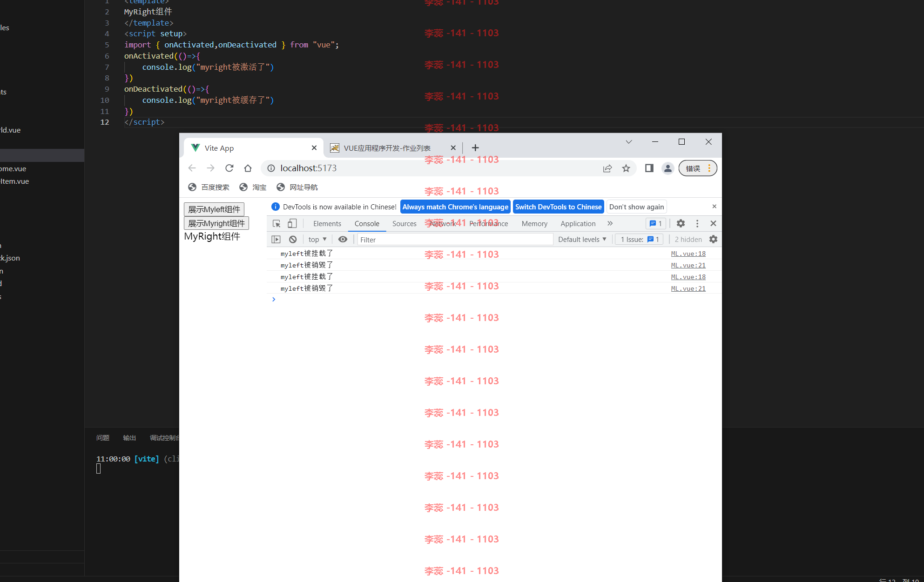This screenshot has height=582, width=924.
Task: Close the Vite App tab
Action: click(314, 147)
